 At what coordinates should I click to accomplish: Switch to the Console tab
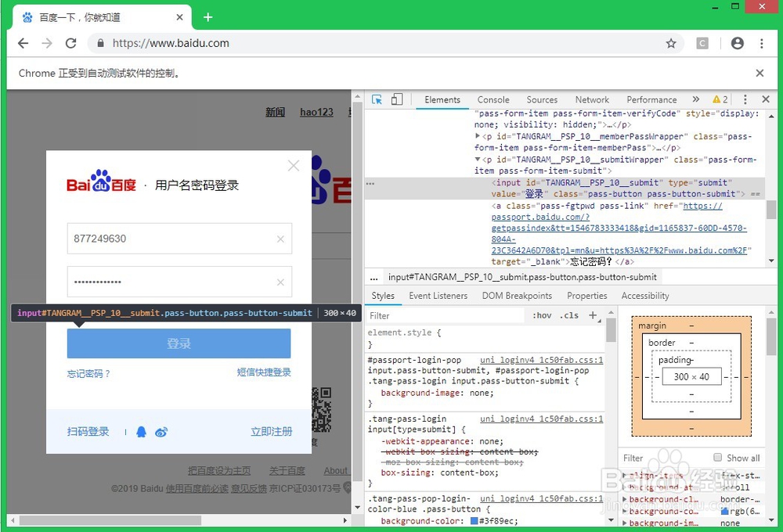(493, 100)
